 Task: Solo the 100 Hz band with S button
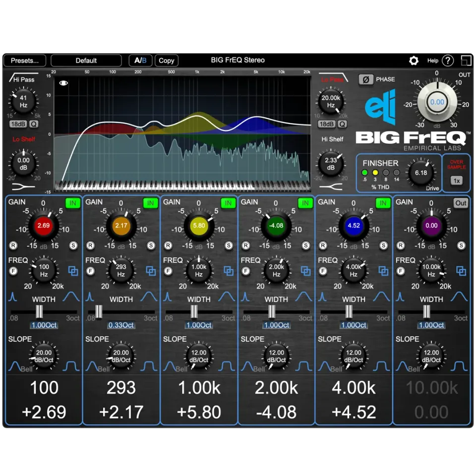[x=73, y=245]
